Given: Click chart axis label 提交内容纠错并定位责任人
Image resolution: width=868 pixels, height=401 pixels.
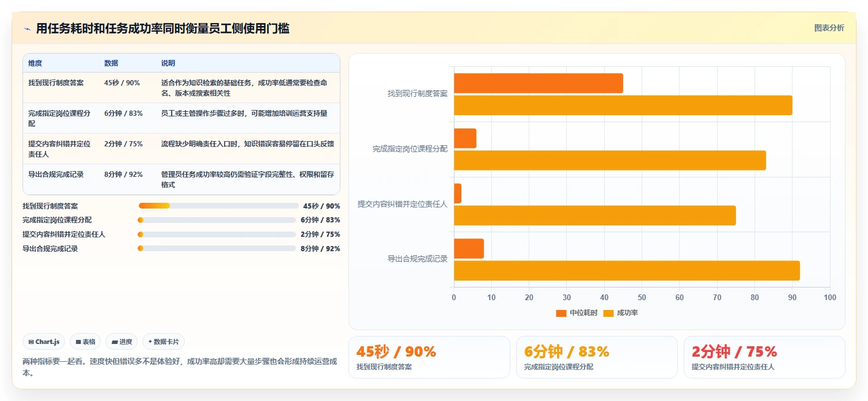Looking at the screenshot, I should (403, 204).
